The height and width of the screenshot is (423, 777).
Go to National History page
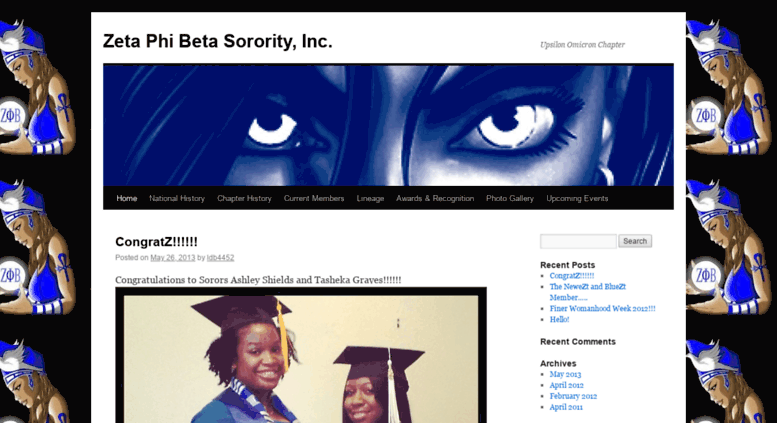point(177,198)
